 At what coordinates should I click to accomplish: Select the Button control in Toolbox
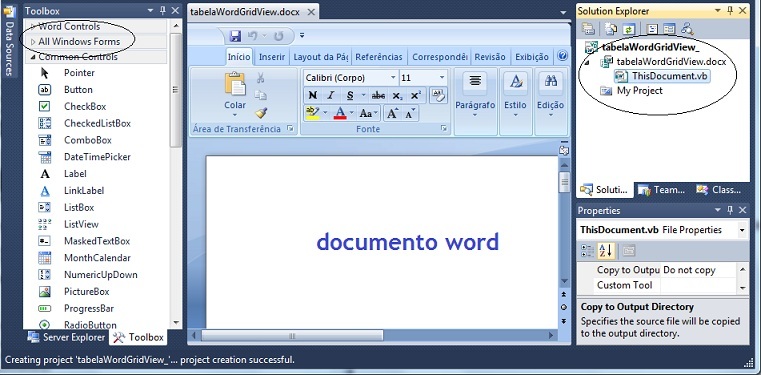click(x=78, y=90)
